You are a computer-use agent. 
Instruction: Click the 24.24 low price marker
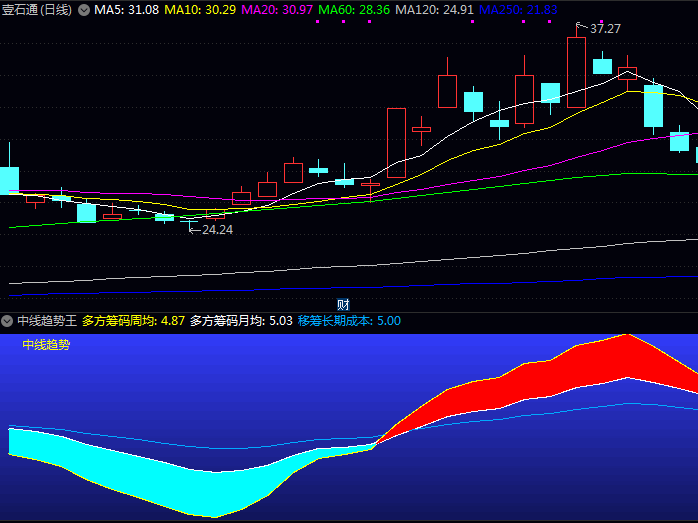pos(216,229)
